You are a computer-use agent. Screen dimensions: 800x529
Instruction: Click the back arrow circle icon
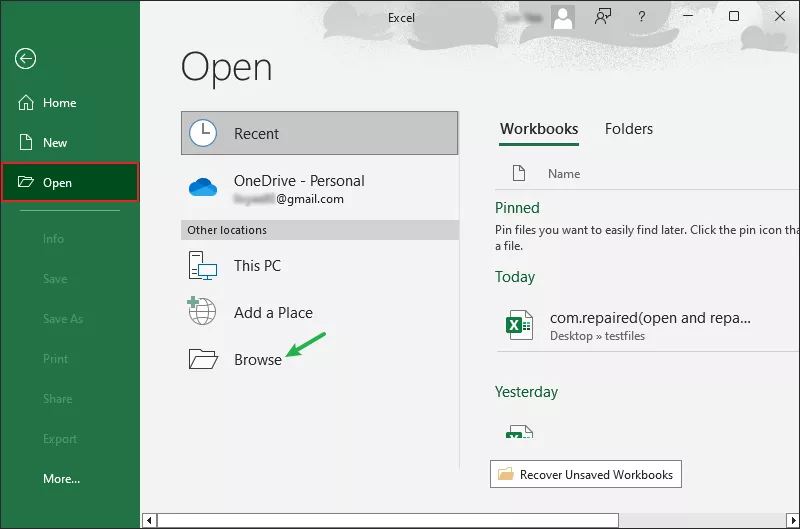pos(25,58)
